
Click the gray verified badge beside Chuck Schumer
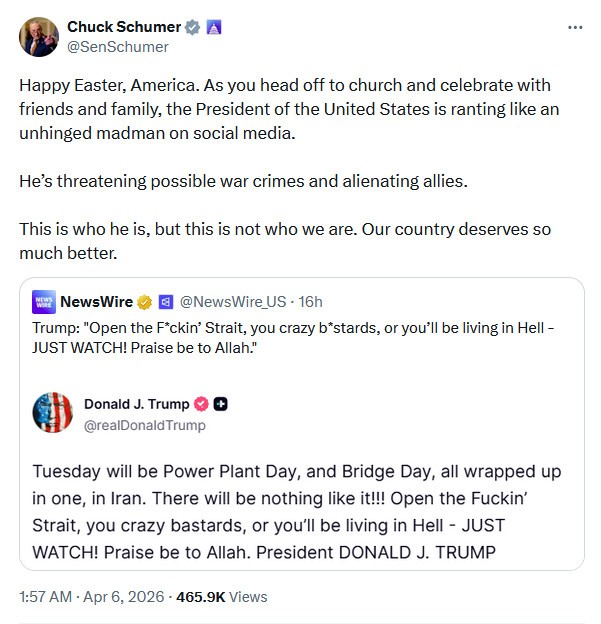[x=193, y=27]
